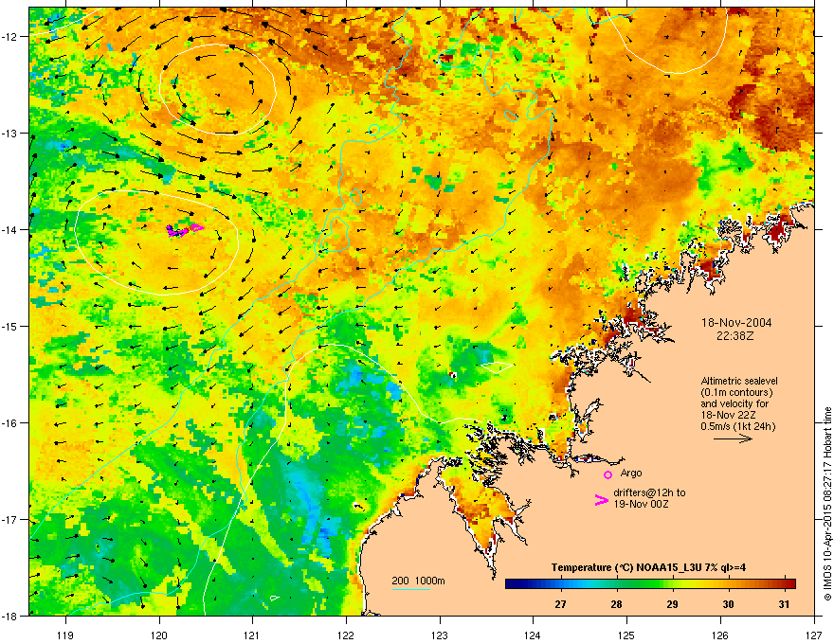Click the cyan 200 1000m depth contour legend line
Image resolution: width=834 pixels, height=644 pixels.
pyautogui.click(x=410, y=589)
